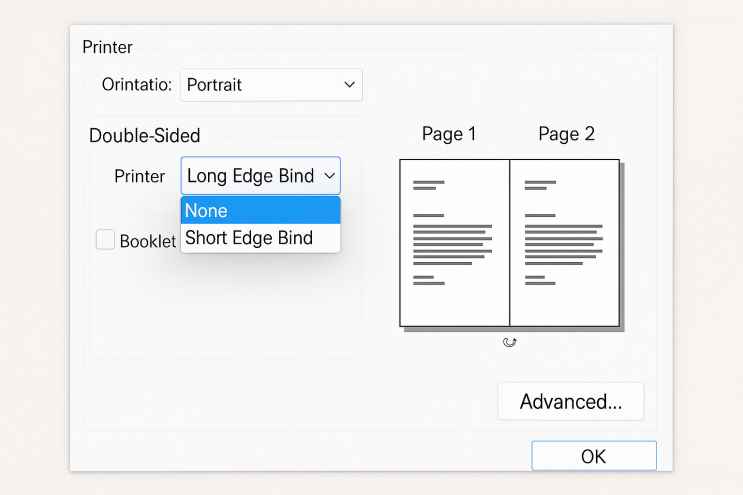This screenshot has height=495, width=743.
Task: Click the Printer label beside Long Edge Bind
Action: [x=139, y=176]
